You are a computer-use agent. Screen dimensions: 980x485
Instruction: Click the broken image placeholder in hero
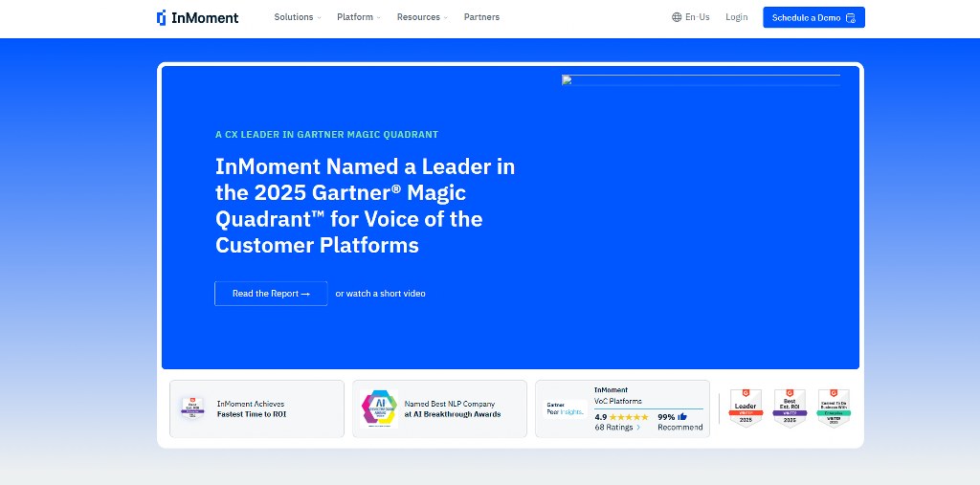(701, 80)
